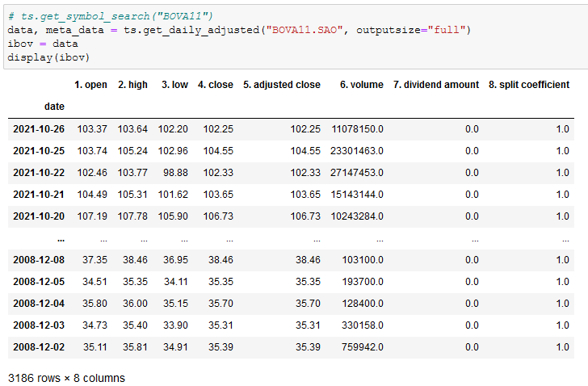Click the '3186 rows × 8 columns' summary

[66, 378]
